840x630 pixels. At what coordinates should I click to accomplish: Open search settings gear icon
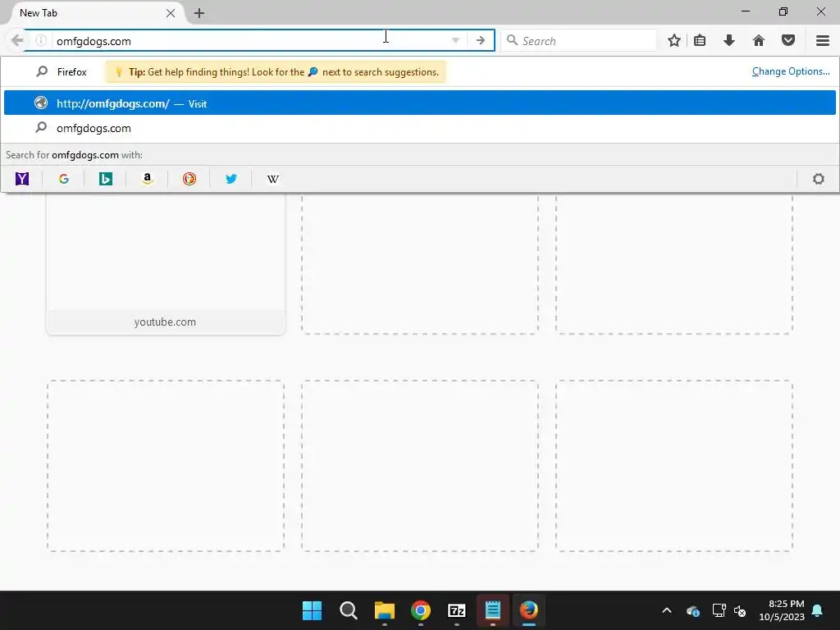818,179
